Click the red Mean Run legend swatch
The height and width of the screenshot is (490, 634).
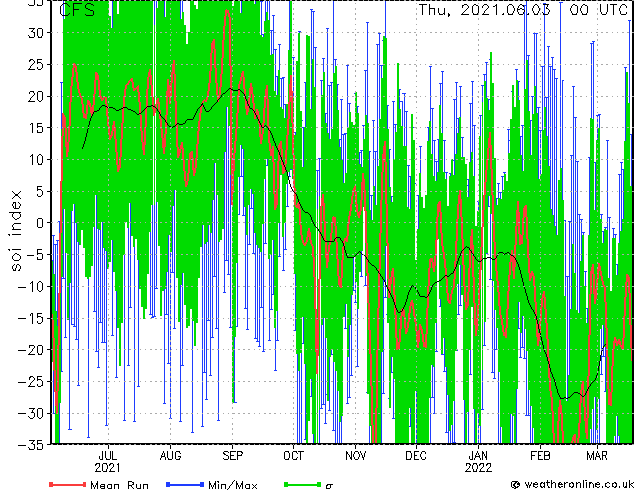68,484
